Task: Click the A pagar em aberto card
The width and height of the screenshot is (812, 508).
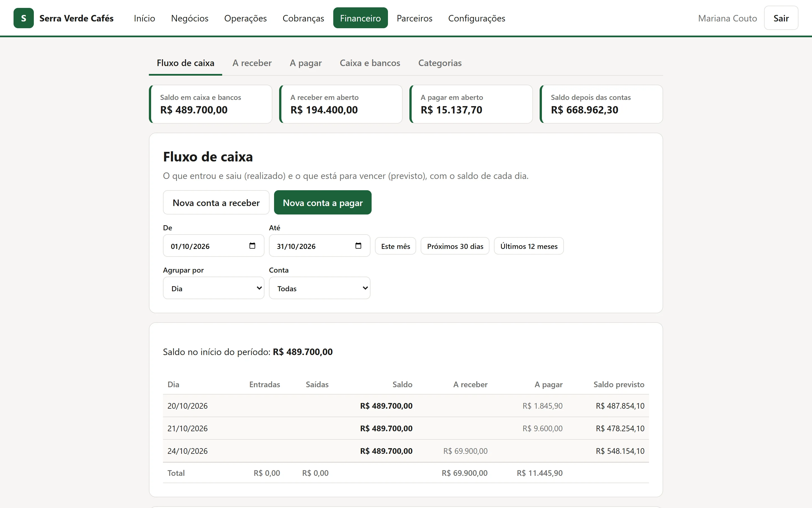Action: coord(471,104)
